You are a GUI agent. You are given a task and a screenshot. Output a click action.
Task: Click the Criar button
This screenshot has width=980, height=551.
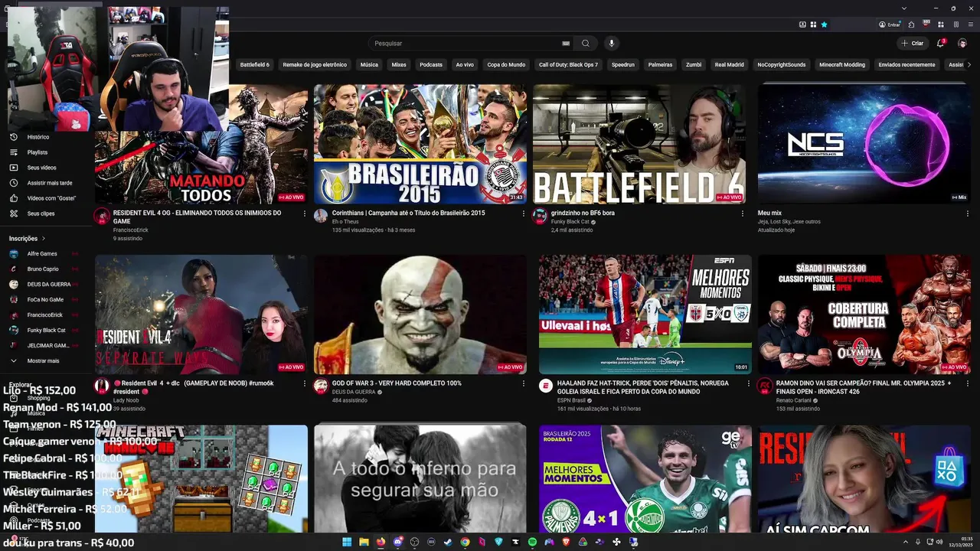(x=913, y=44)
